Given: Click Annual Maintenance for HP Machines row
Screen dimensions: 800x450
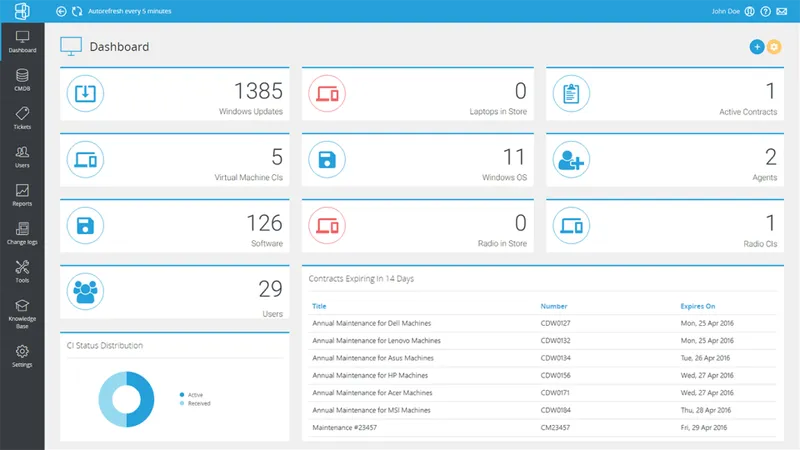Looking at the screenshot, I should point(542,375).
